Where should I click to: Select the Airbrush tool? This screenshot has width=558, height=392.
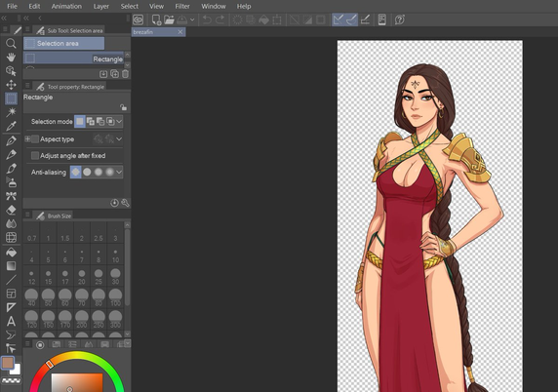coord(11,182)
